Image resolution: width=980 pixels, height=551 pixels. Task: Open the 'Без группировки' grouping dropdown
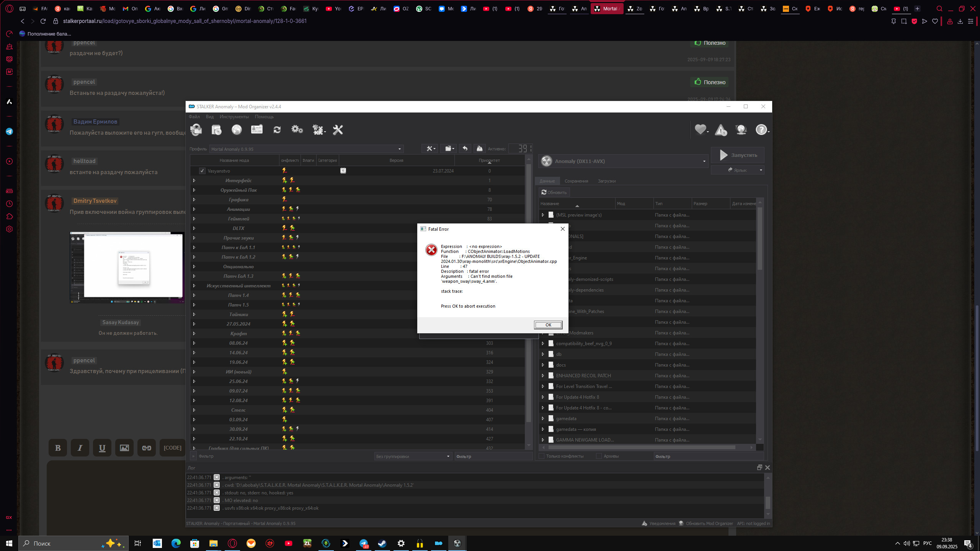point(413,456)
